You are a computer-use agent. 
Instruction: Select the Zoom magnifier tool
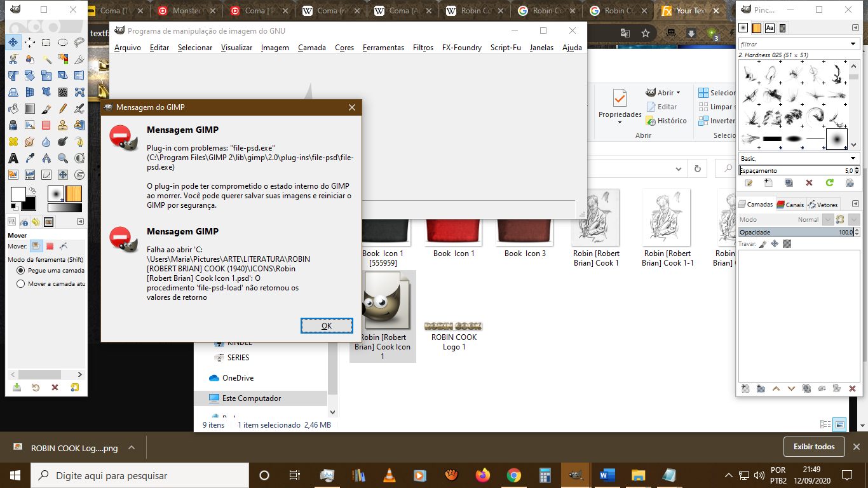pyautogui.click(x=63, y=158)
